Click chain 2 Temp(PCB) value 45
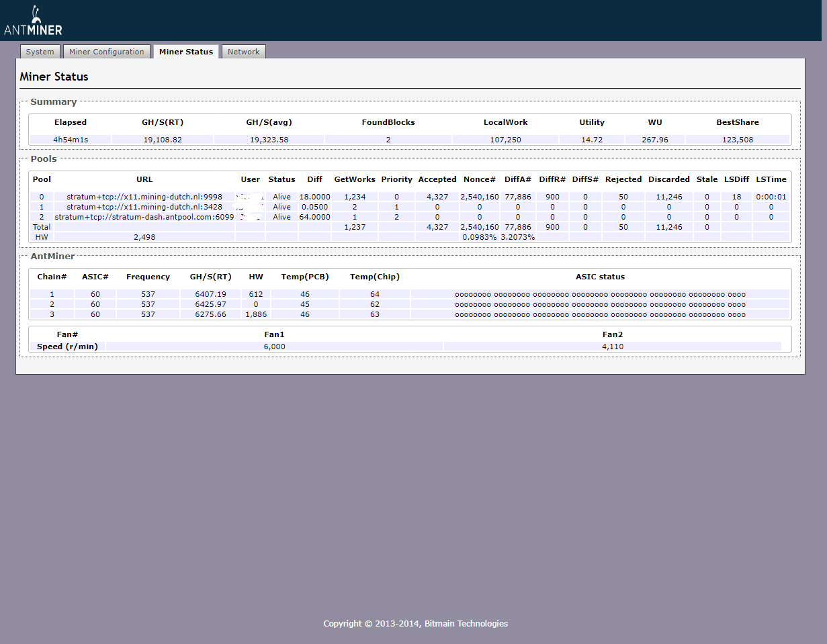 305,304
